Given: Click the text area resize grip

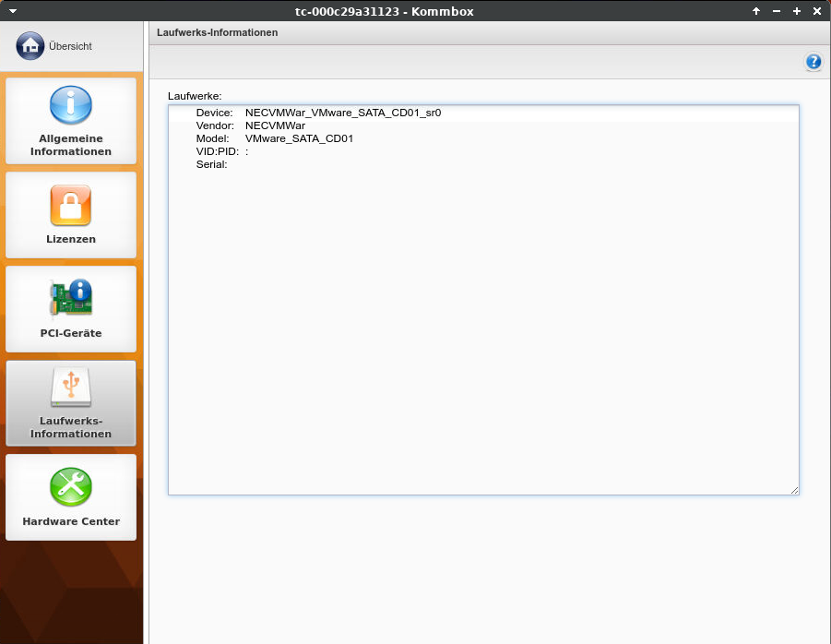Looking at the screenshot, I should (794, 490).
